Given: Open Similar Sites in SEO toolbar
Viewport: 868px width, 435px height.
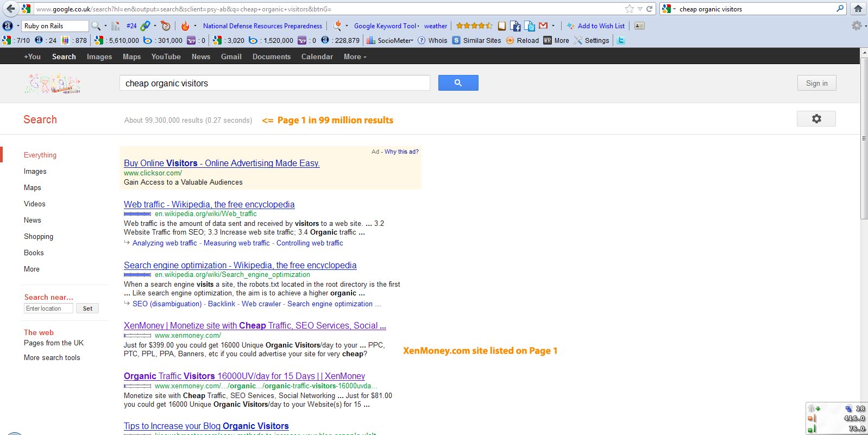Looking at the screenshot, I should click(477, 40).
